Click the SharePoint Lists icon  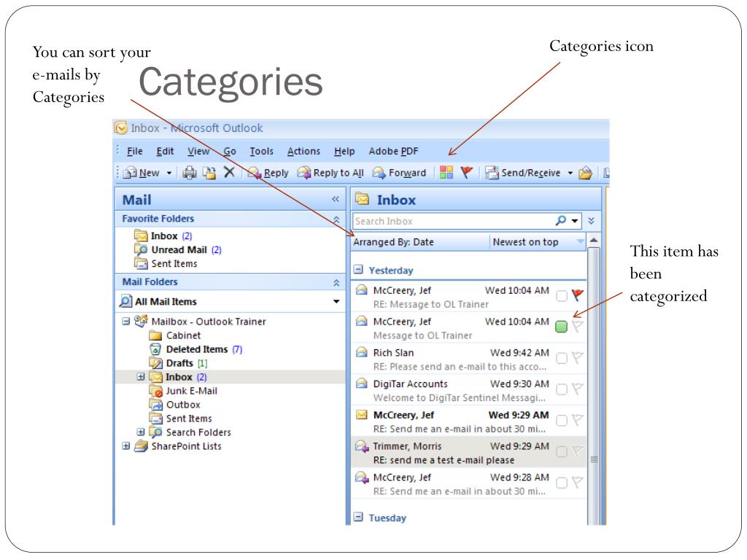tap(141, 446)
